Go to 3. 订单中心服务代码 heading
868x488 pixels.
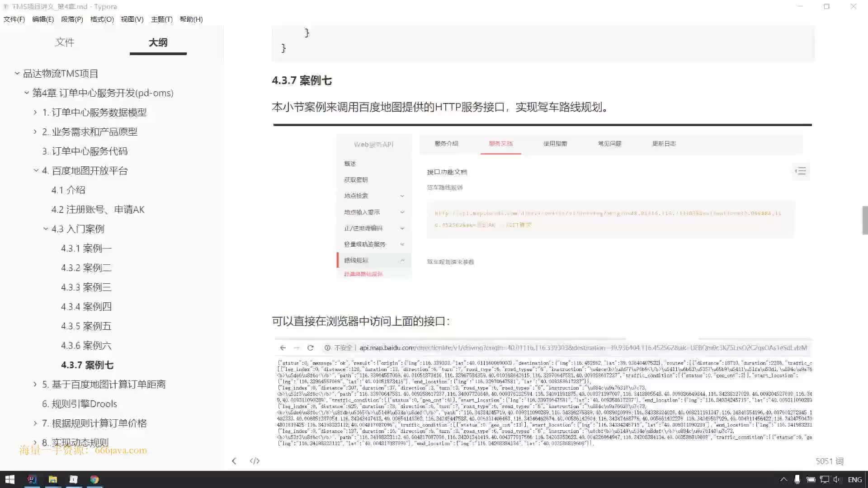pyautogui.click(x=85, y=151)
